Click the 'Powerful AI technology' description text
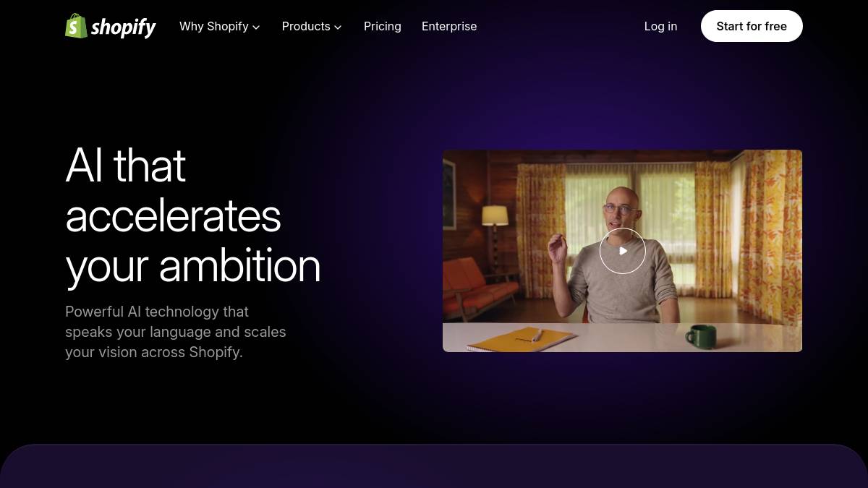868x488 pixels. point(175,332)
